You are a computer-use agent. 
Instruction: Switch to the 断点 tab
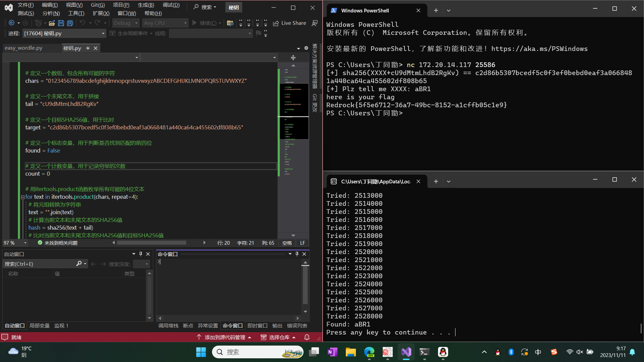click(x=188, y=325)
